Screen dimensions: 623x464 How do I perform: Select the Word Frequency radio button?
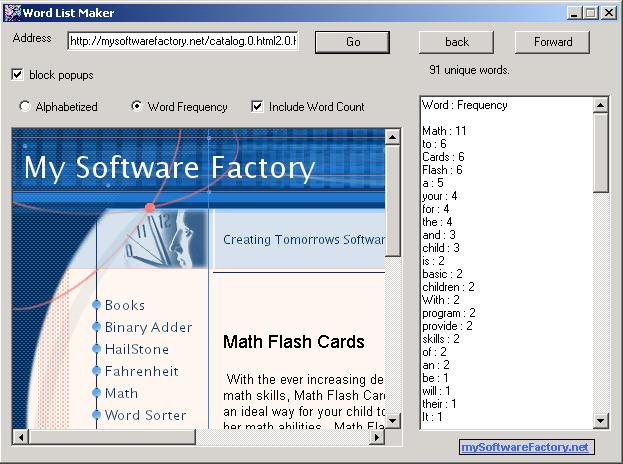(136, 106)
